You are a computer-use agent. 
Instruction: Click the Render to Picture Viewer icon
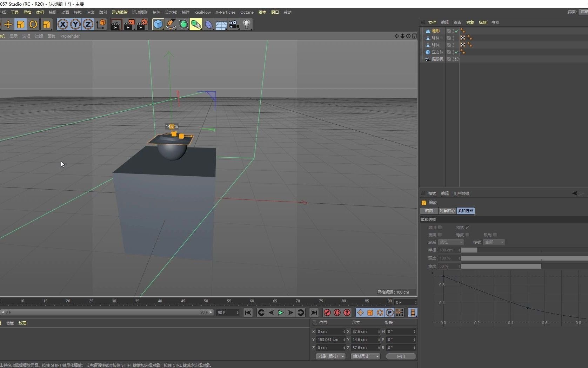pyautogui.click(x=129, y=24)
